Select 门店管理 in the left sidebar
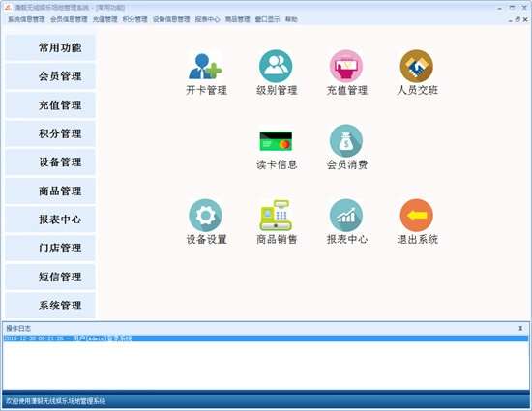 pos(50,249)
